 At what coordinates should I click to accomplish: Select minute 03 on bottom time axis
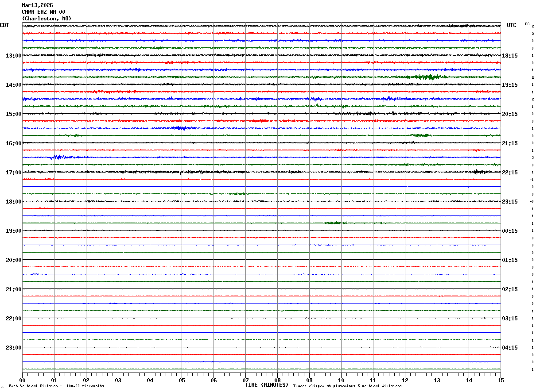(x=118, y=380)
